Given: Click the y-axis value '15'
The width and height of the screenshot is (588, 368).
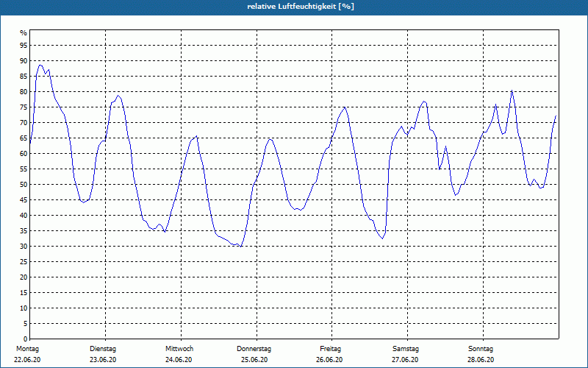Looking at the screenshot, I should click(x=24, y=293).
